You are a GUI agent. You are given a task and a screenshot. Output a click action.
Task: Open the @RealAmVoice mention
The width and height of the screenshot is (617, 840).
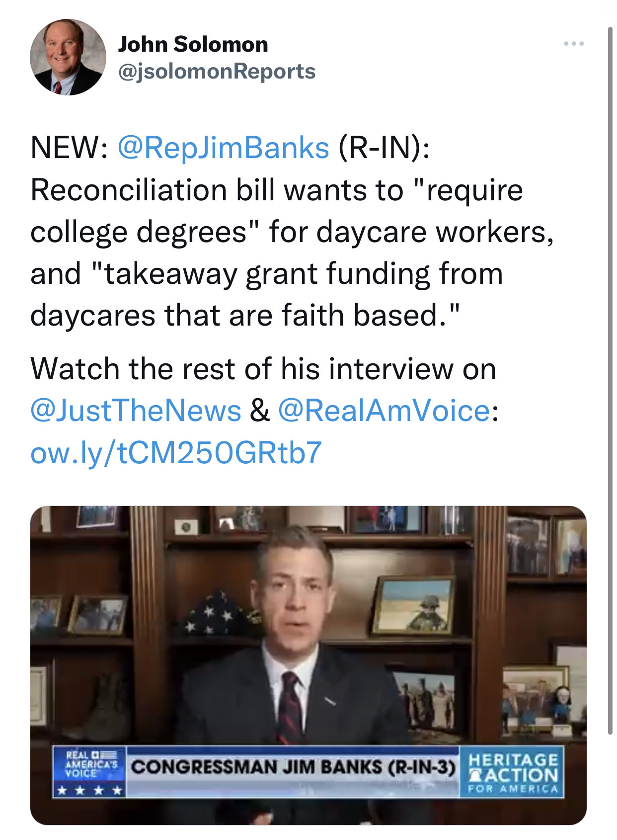pos(384,411)
